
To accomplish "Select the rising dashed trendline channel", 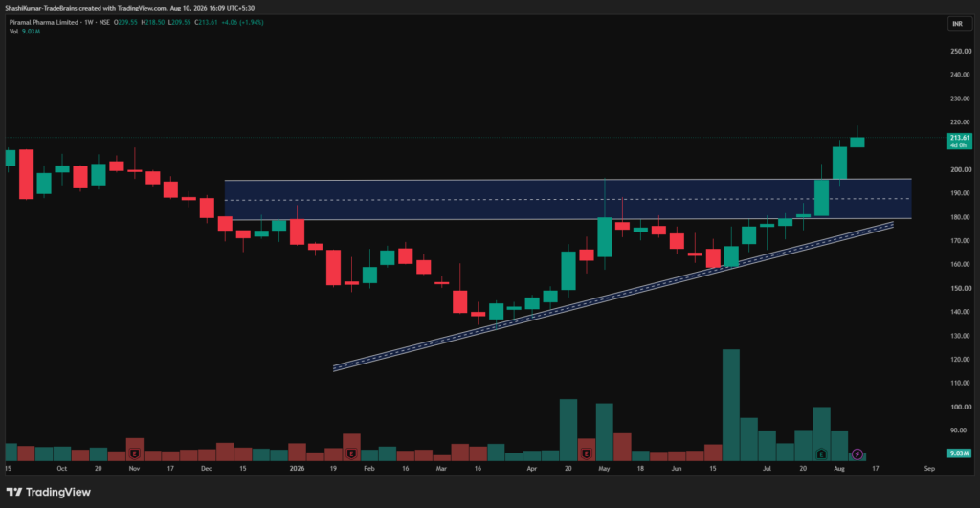I will tap(613, 297).
